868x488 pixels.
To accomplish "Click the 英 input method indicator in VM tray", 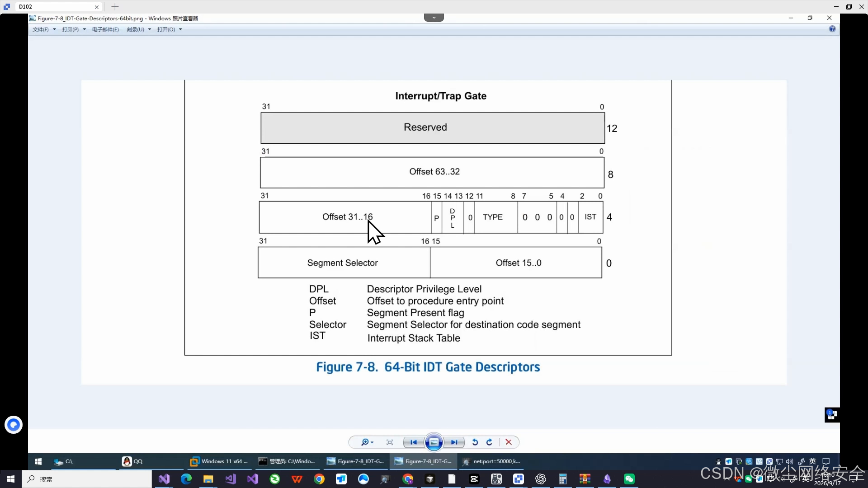I will click(x=812, y=461).
